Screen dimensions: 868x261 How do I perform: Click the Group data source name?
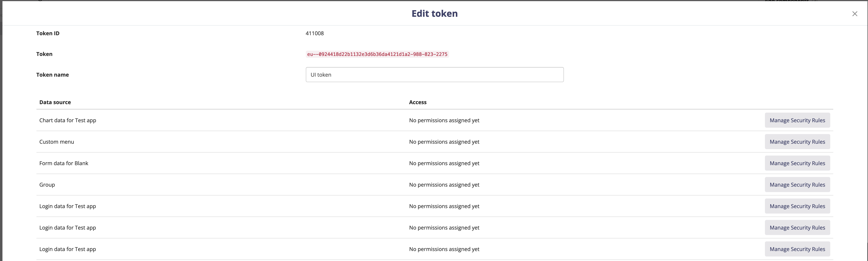point(47,185)
